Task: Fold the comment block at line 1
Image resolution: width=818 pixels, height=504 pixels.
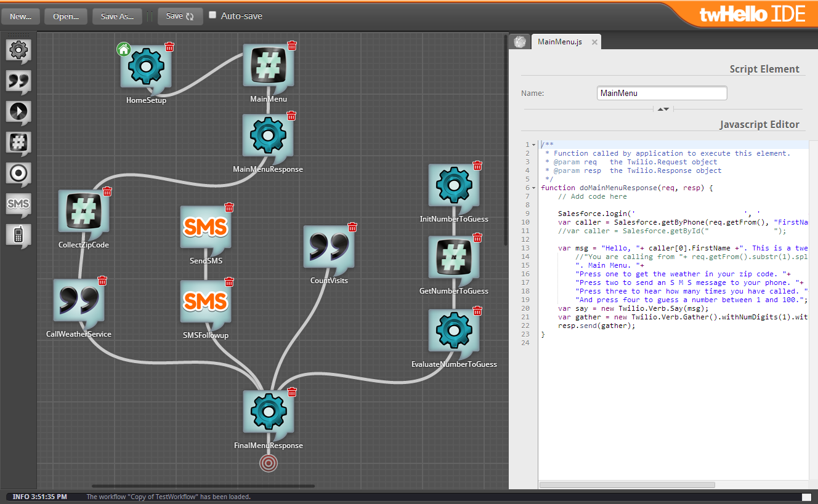Action: point(534,145)
